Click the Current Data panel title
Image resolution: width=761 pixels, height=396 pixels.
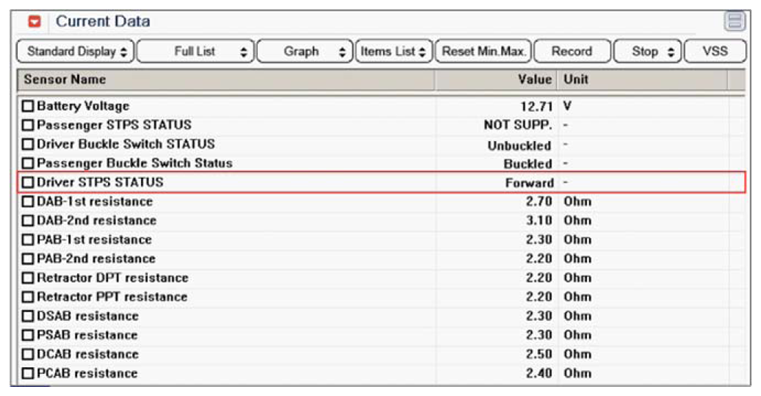pos(103,21)
